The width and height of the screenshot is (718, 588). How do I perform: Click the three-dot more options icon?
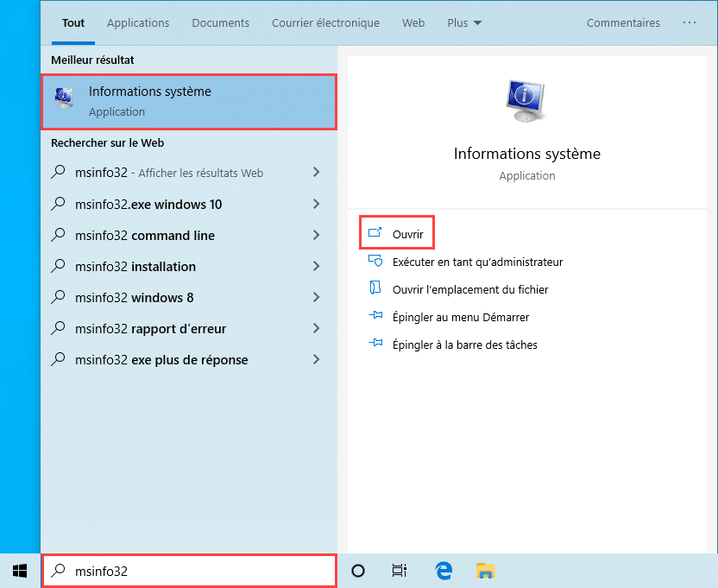tap(689, 23)
